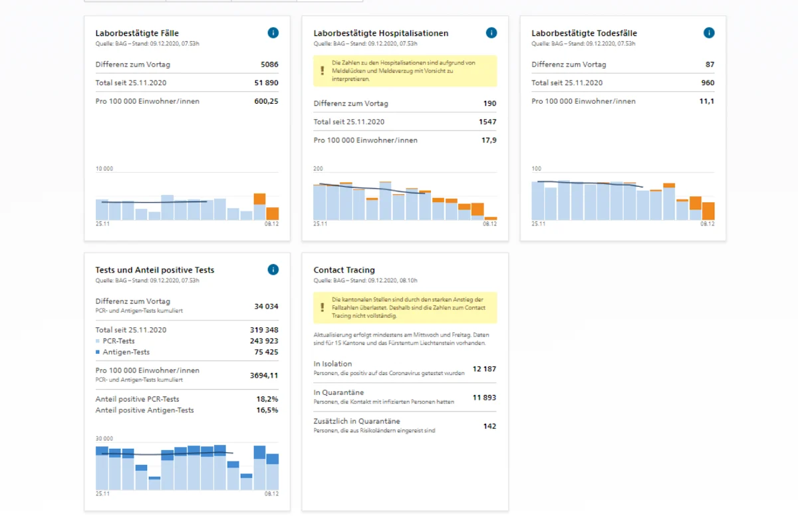
Task: Click label 'Anteil positive PCR-Tests'
Action: pos(137,399)
